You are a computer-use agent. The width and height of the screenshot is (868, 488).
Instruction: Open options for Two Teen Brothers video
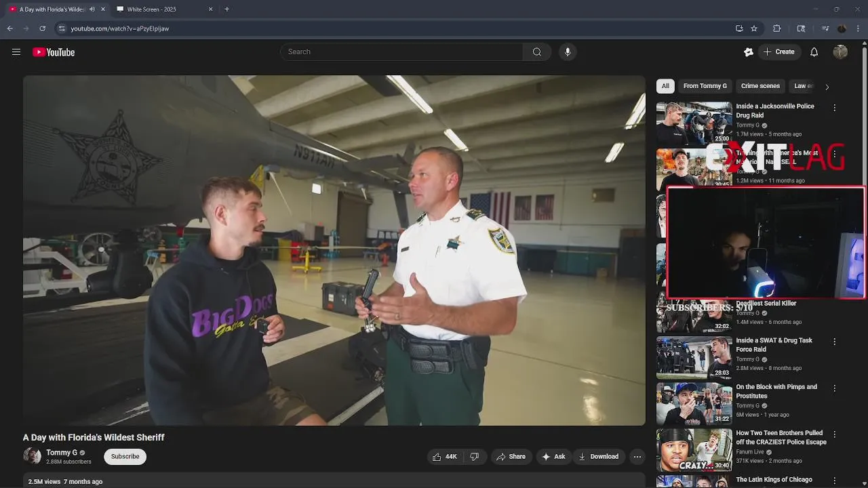click(835, 434)
